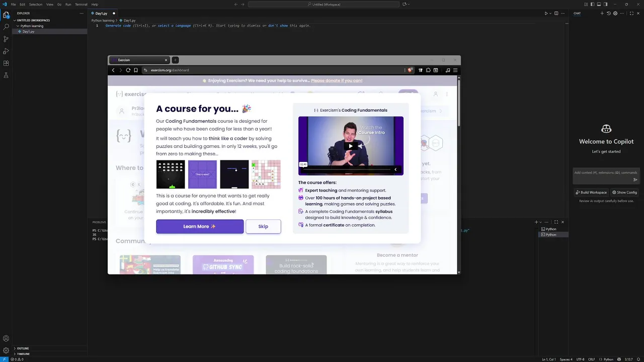This screenshot has width=644, height=362.
Task: Open Explorer Views and More Actions menu
Action: [82, 13]
